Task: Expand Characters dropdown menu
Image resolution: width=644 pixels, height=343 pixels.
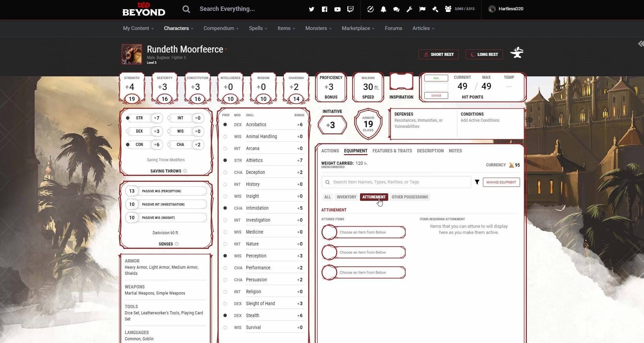Action: coord(178,28)
